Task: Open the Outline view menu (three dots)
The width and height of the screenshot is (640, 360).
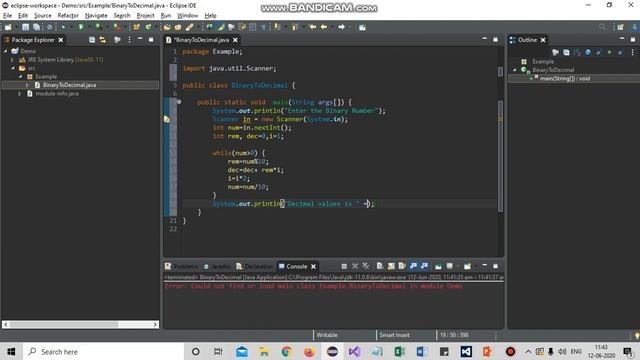Action: click(632, 52)
